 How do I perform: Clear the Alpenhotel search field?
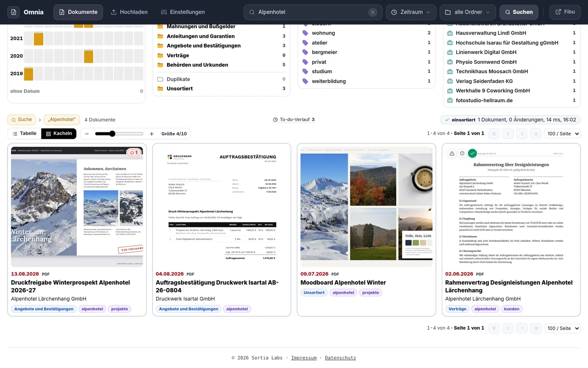tap(373, 12)
